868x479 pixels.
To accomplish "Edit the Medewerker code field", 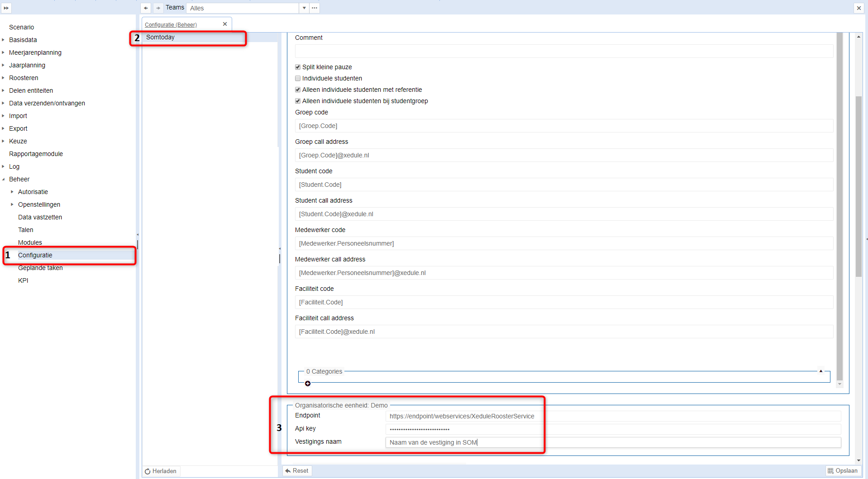I will 564,243.
